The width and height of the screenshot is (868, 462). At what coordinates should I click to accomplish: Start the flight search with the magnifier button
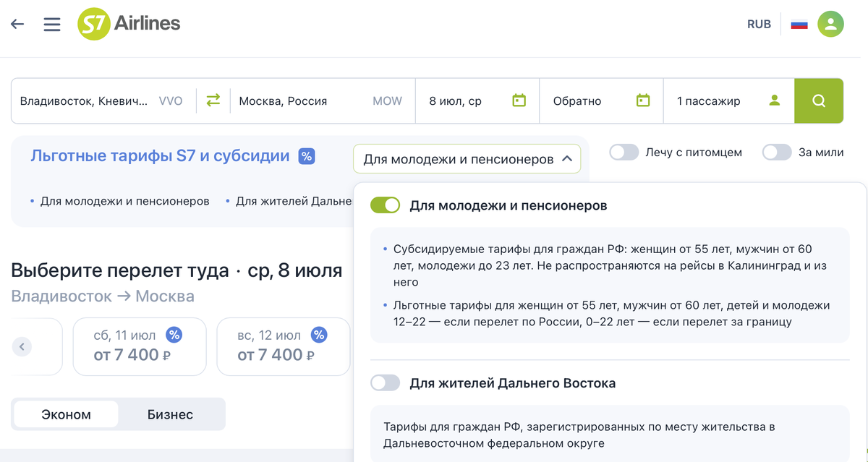pyautogui.click(x=819, y=100)
